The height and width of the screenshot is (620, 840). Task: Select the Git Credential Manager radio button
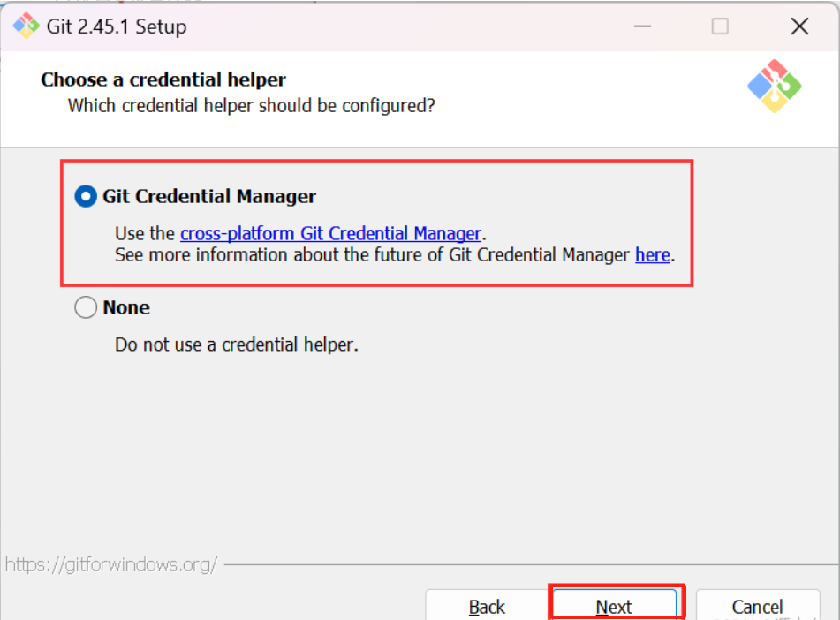[x=86, y=196]
